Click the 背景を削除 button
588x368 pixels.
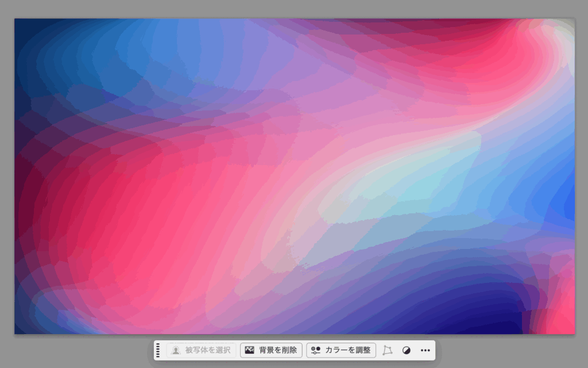tap(271, 350)
